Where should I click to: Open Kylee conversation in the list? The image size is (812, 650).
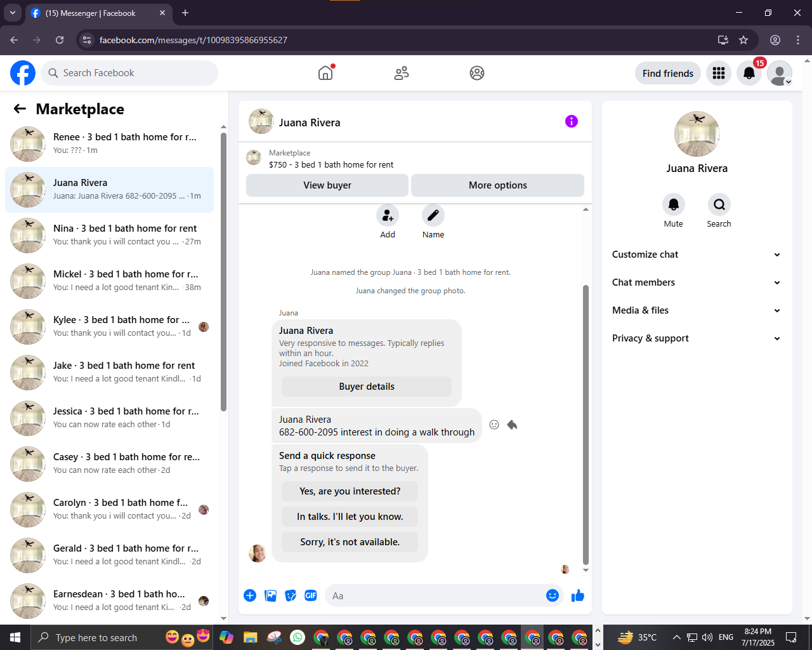click(109, 327)
